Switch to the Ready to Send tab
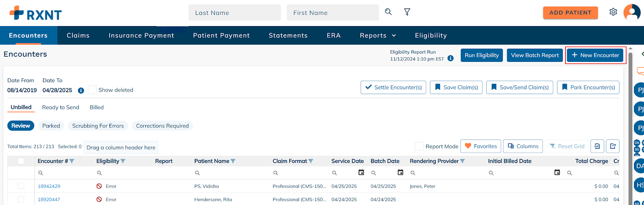Image resolution: width=644 pixels, height=205 pixels. click(60, 107)
